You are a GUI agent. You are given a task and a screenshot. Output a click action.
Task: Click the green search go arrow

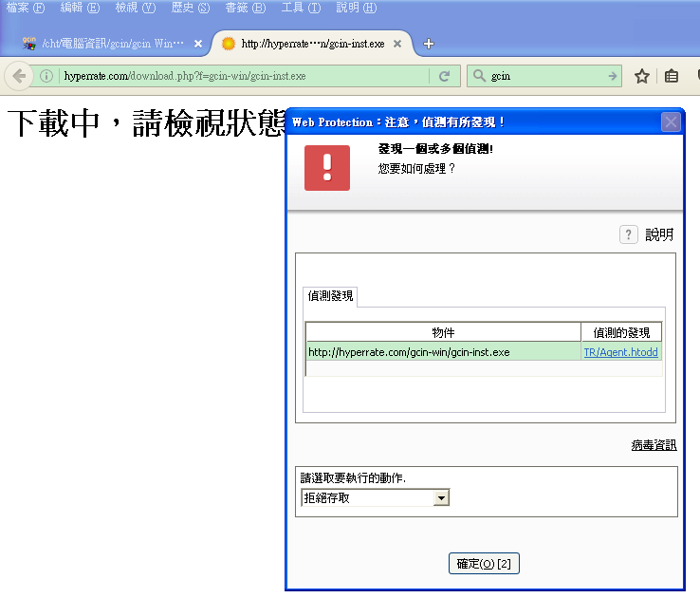[613, 76]
